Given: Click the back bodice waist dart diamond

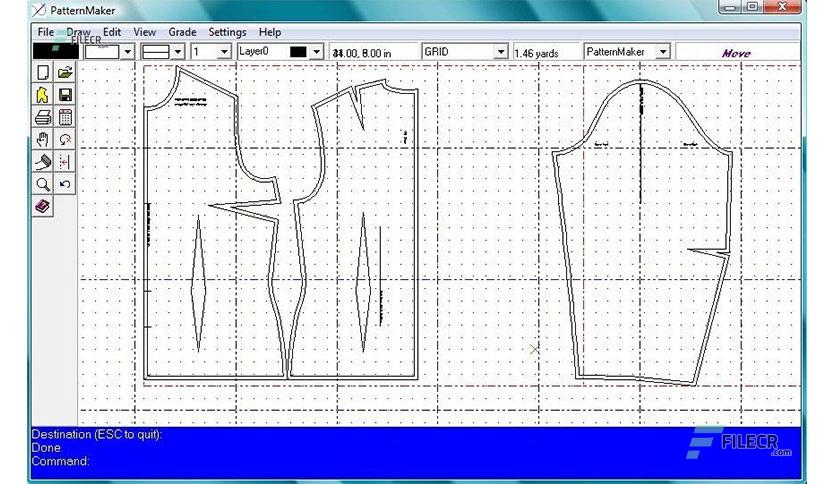Looking at the screenshot, I should tap(198, 284).
